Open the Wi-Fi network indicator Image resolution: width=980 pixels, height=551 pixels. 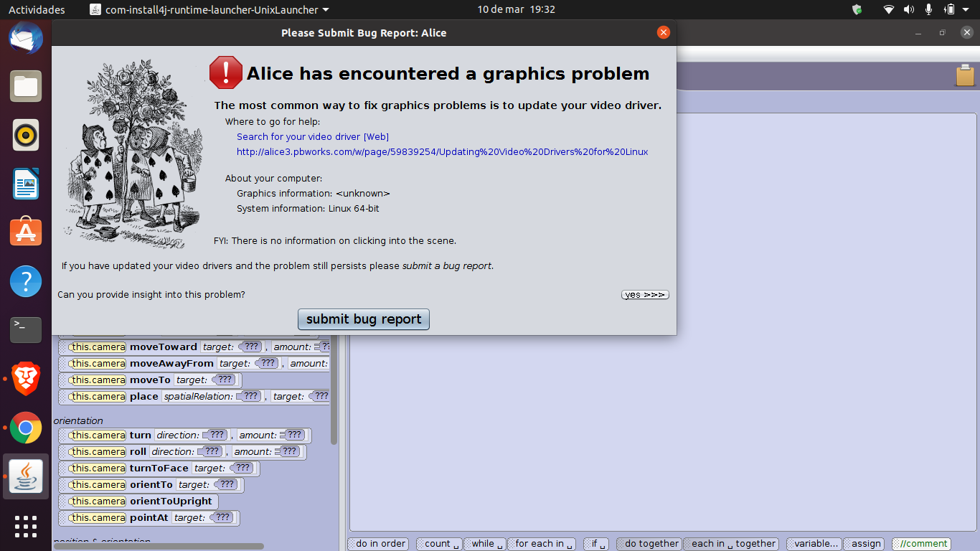(889, 9)
